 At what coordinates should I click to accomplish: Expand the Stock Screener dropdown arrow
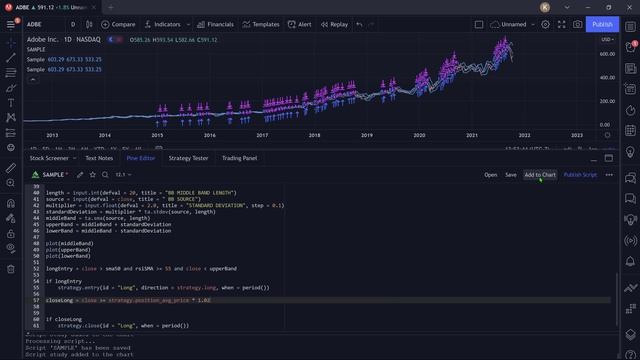pos(74,158)
